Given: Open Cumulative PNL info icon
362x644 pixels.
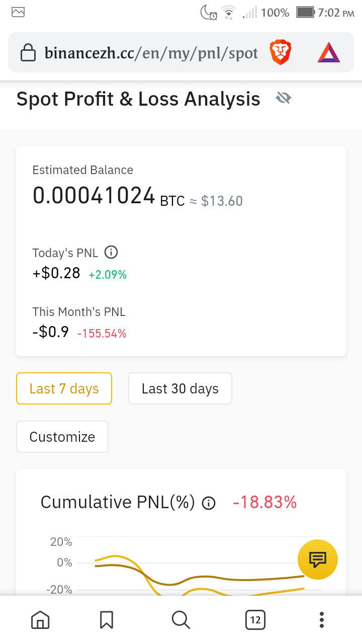Looking at the screenshot, I should (209, 503).
